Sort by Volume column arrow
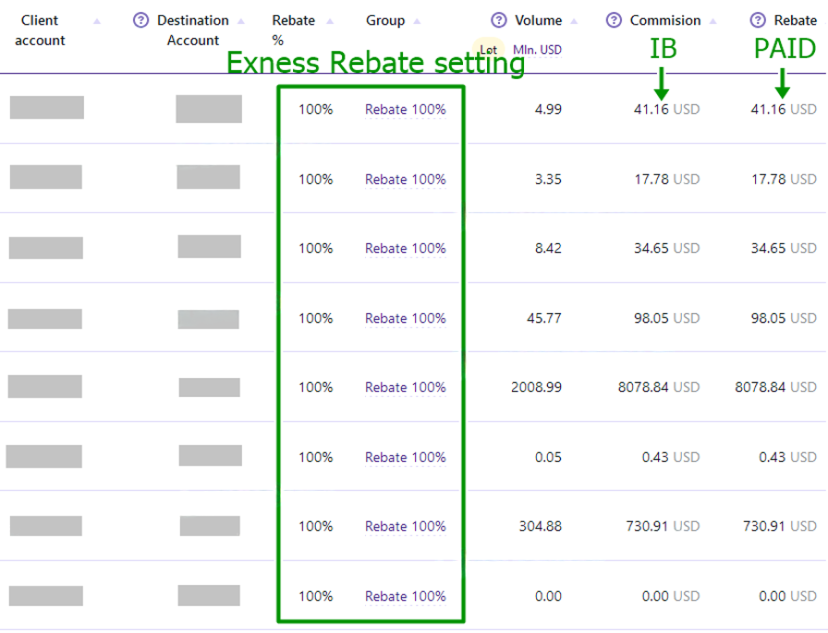Viewport: 828px width, 633px height. (574, 22)
